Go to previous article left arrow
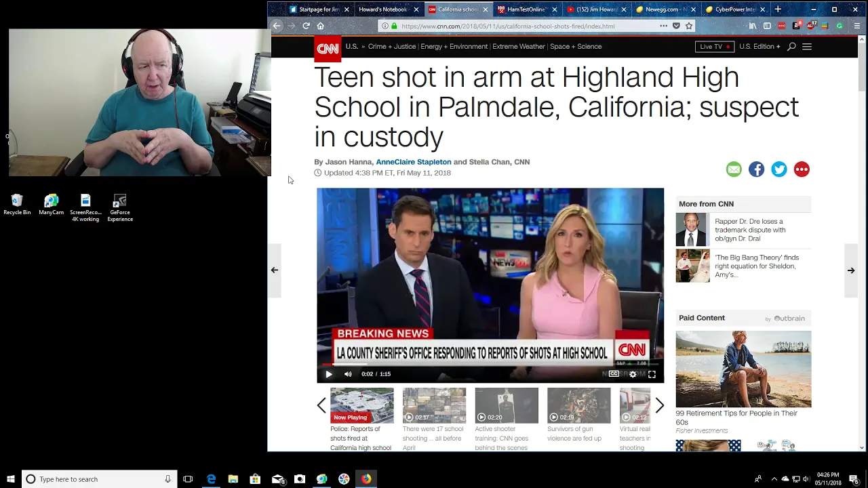The width and height of the screenshot is (868, 488). (275, 270)
